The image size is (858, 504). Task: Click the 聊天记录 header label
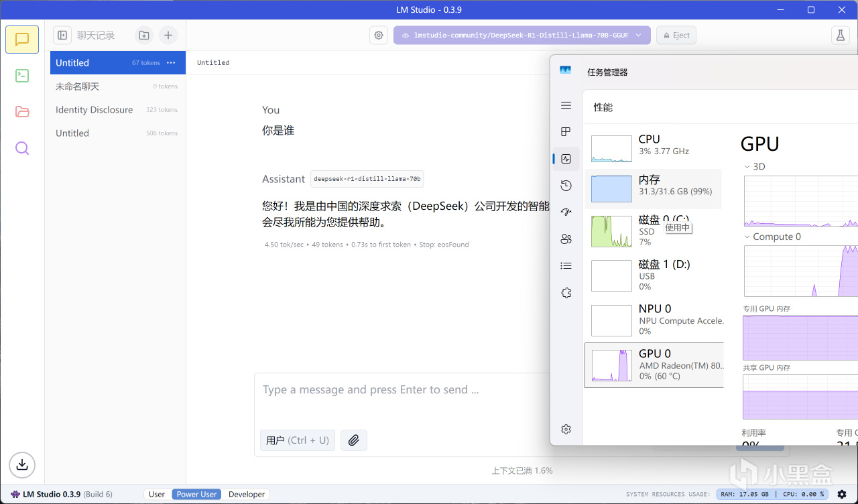coord(96,36)
